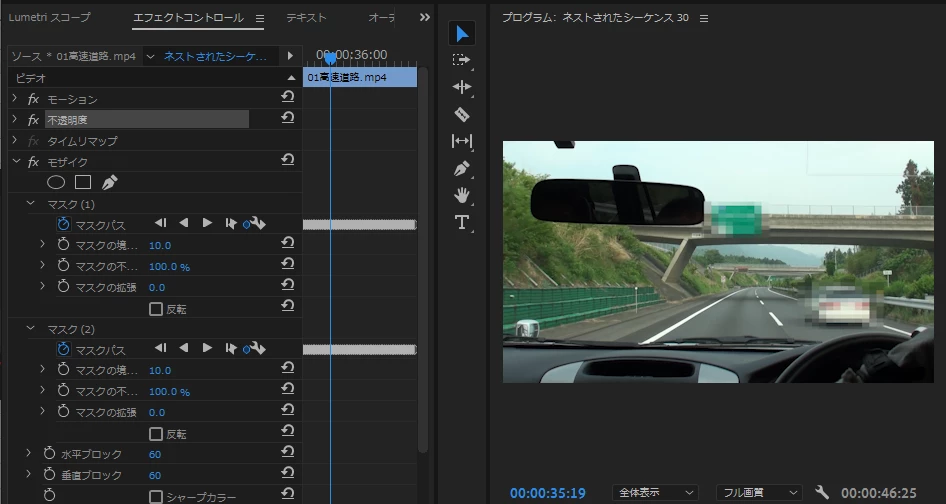The height and width of the screenshot is (504, 946).
Task: Toggle timeline view arrow in effect controls
Action: (x=290, y=56)
